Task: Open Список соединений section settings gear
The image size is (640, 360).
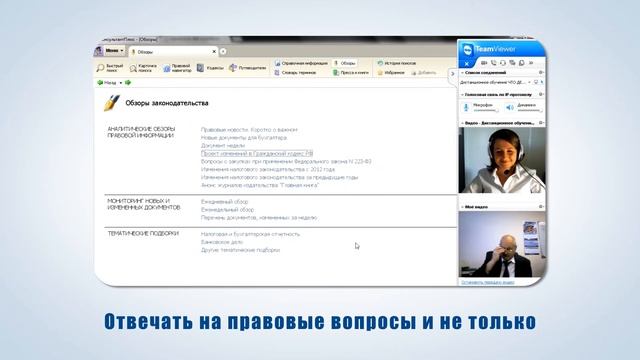Action: coord(541,73)
